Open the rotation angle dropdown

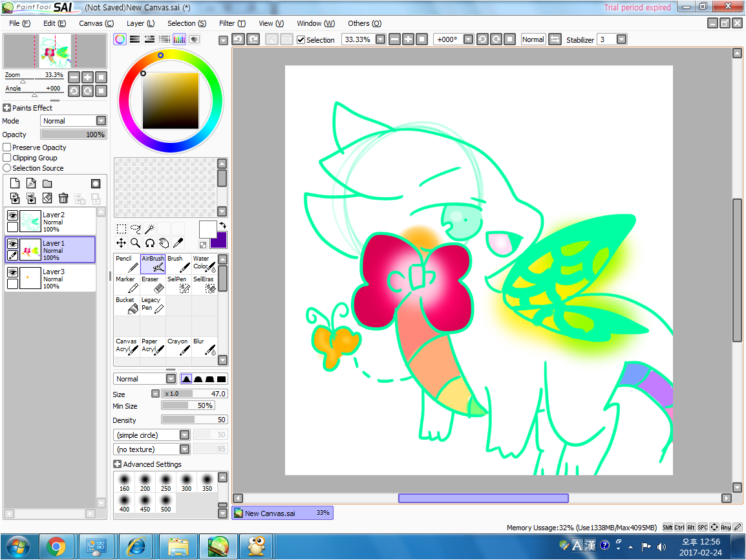[x=468, y=39]
